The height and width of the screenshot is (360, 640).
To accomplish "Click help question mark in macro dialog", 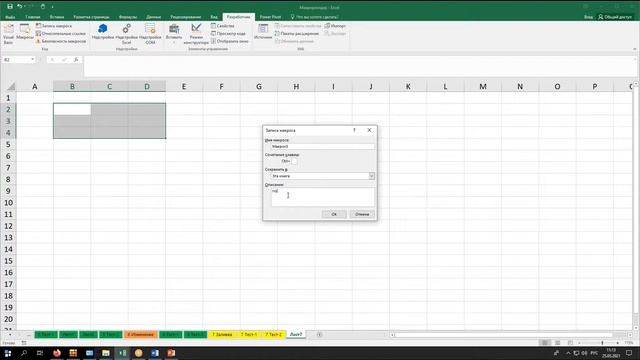I will click(354, 130).
